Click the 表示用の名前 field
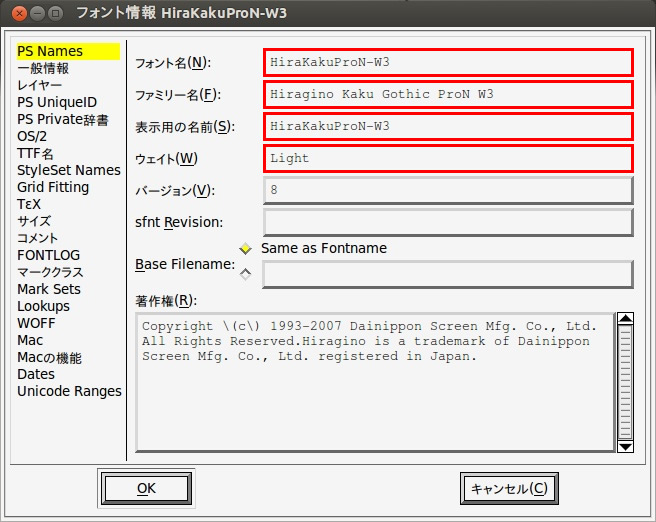Image resolution: width=656 pixels, height=522 pixels. [448, 126]
